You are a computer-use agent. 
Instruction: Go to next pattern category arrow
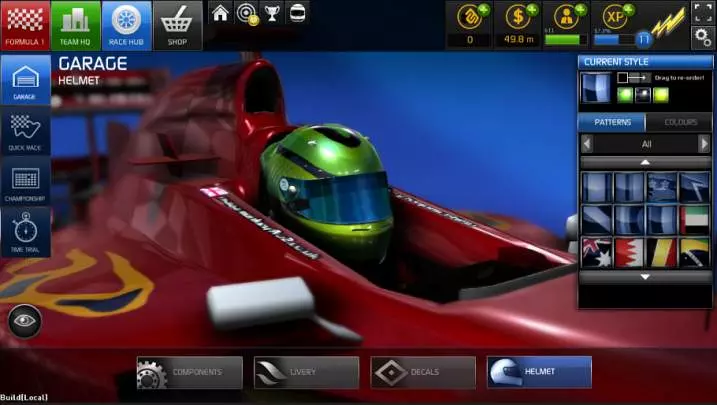704,144
